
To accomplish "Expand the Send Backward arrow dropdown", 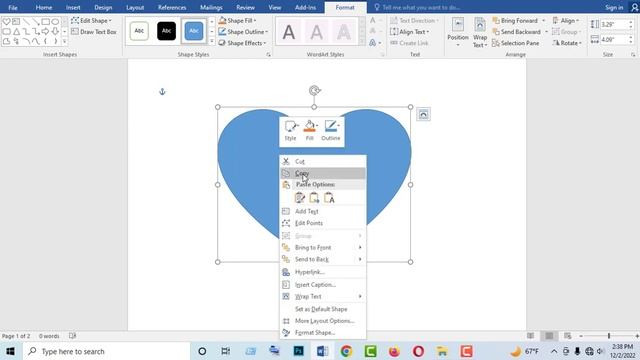I will pos(547,32).
